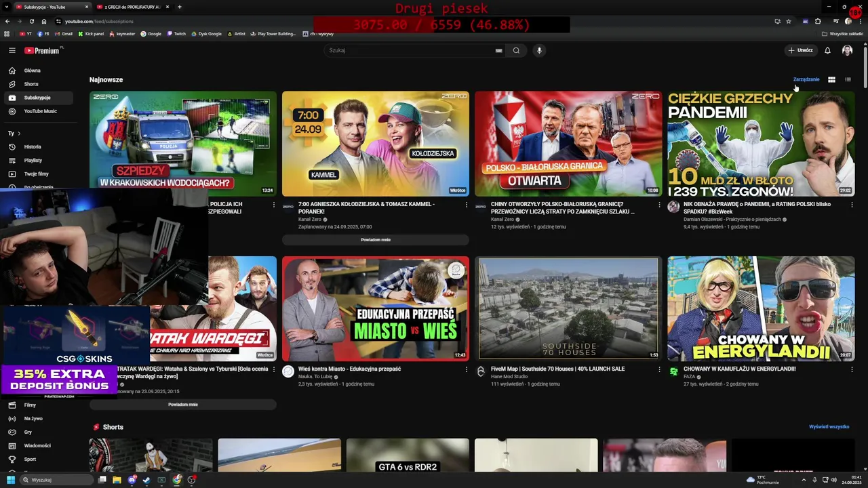
Task: Open the notifications bell
Action: pos(827,50)
